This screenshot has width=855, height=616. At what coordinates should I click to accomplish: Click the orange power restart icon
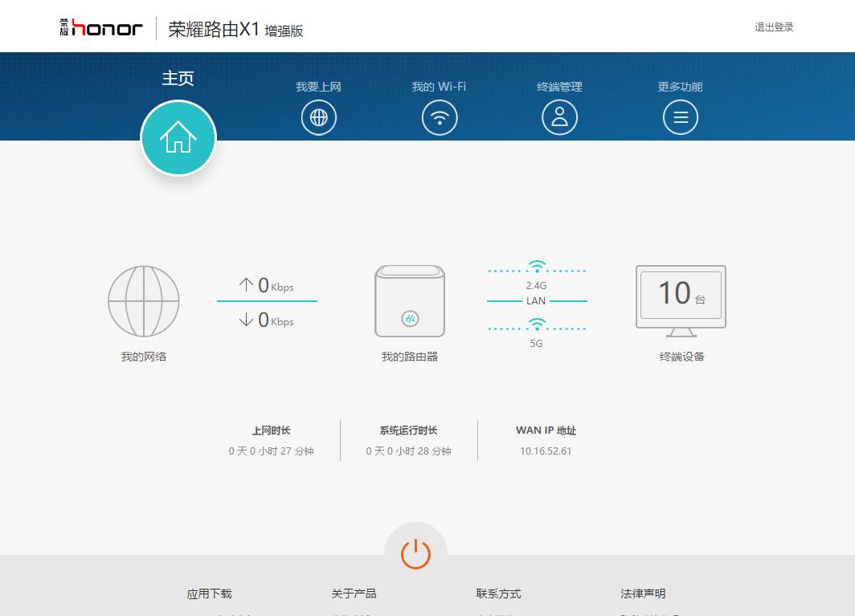point(415,552)
